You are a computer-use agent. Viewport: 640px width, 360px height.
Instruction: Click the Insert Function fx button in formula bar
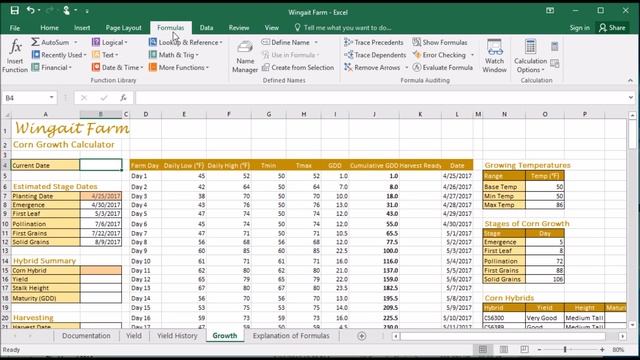[x=123, y=98]
